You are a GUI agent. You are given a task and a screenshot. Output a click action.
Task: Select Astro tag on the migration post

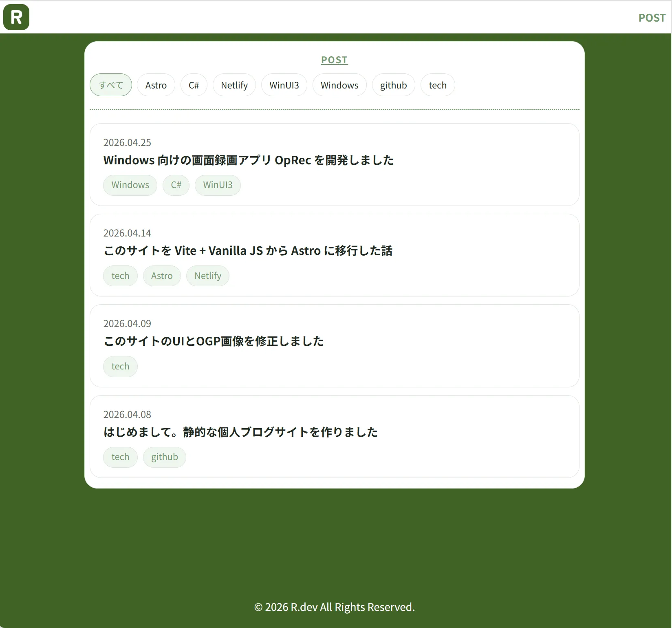tap(162, 276)
